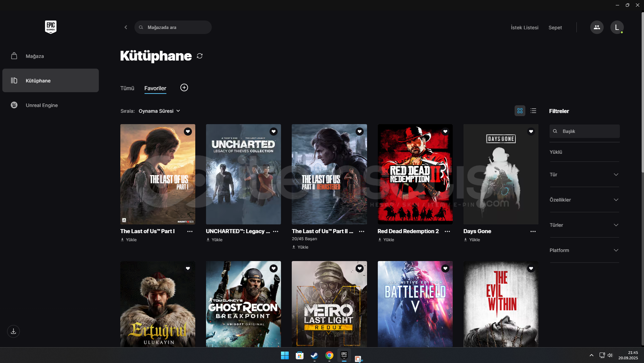
Task: Unfavorite Days Gone
Action: (x=531, y=132)
